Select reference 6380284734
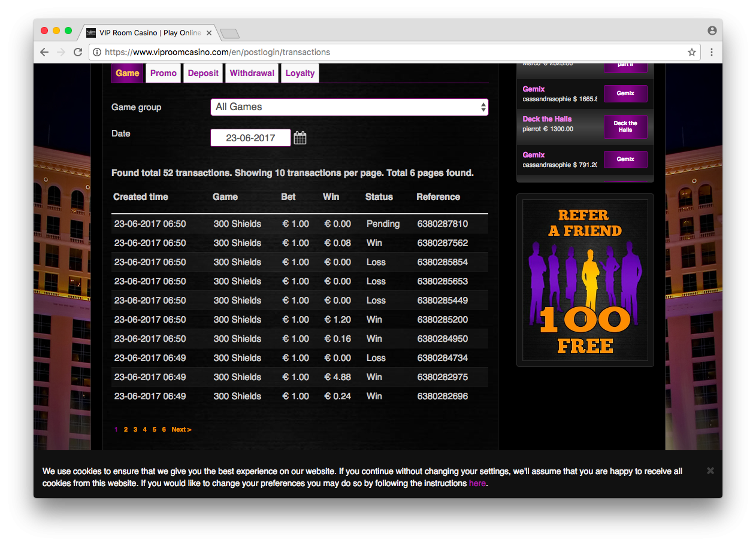The height and width of the screenshot is (546, 756). [443, 358]
